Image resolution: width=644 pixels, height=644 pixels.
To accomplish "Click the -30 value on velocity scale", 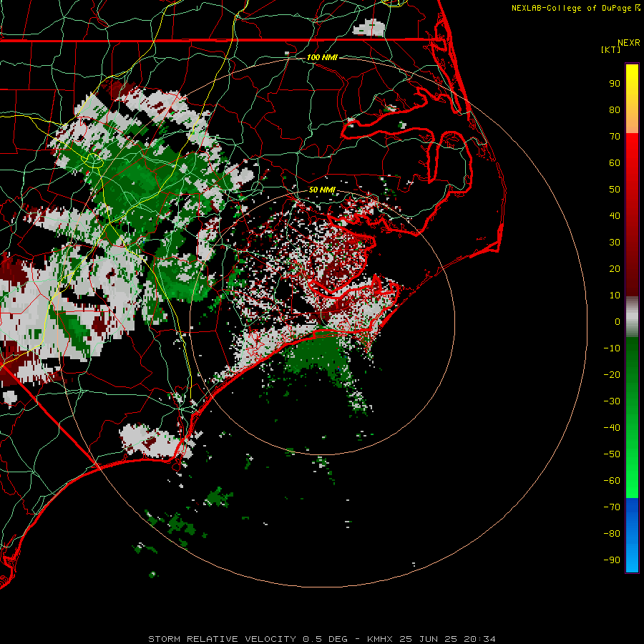I will click(x=612, y=401).
